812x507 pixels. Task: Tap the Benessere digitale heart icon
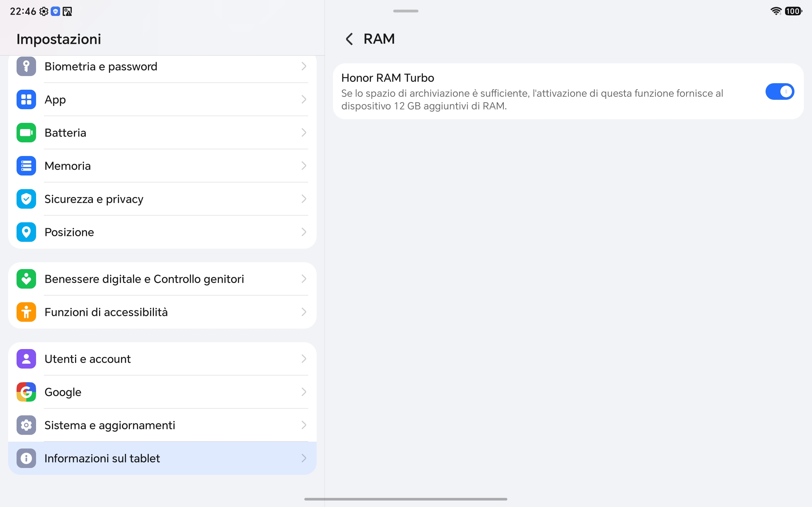tap(26, 279)
